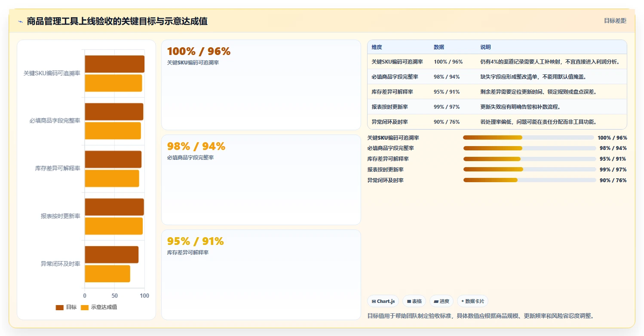
Task: Click the orange achieved bar for 必填商品字段完整率
Action: point(113,131)
